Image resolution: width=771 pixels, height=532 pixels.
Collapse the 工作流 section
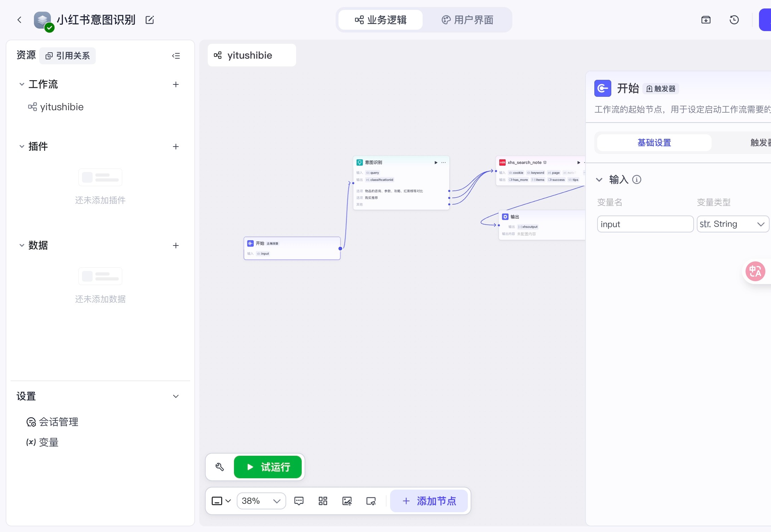(22, 84)
